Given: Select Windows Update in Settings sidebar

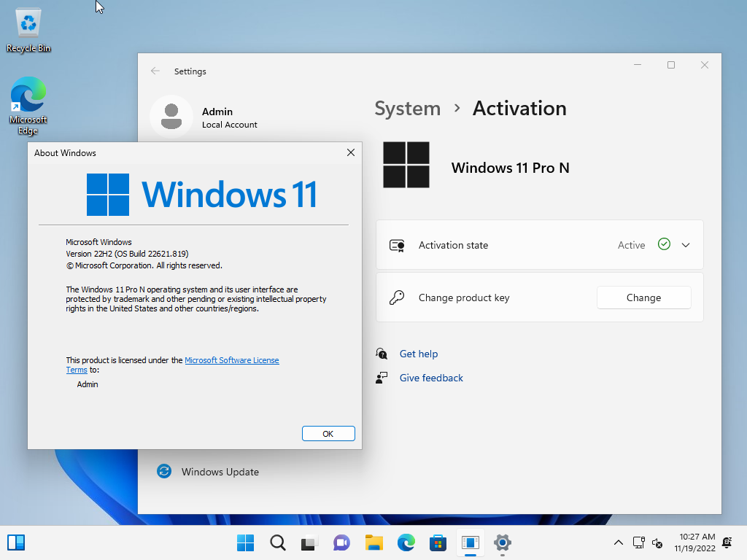Looking at the screenshot, I should point(220,472).
